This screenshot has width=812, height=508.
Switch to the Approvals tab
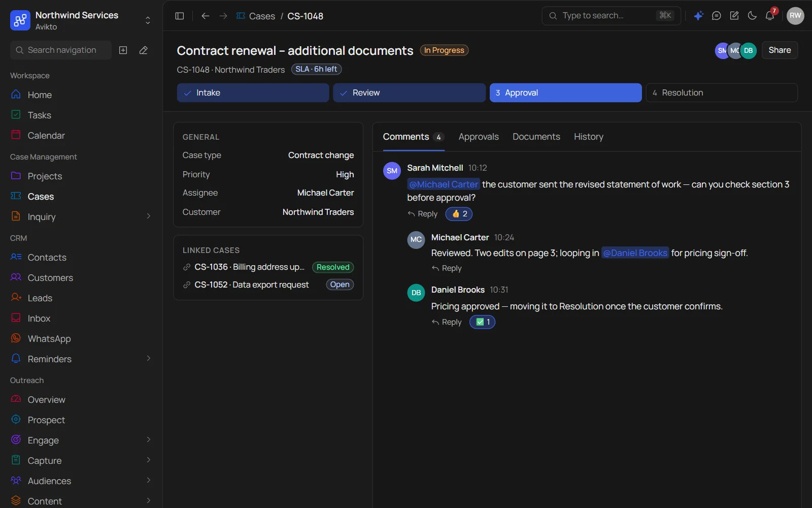click(x=479, y=137)
